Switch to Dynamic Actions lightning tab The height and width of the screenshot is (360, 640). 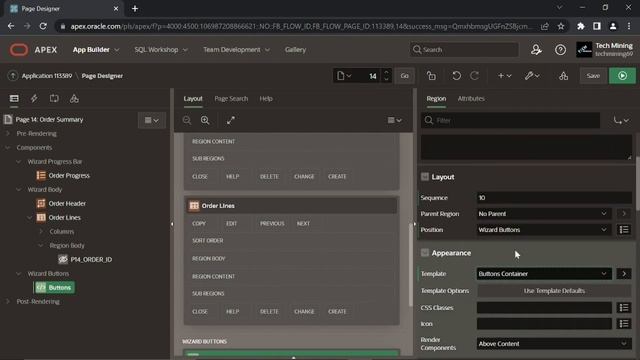(x=34, y=98)
